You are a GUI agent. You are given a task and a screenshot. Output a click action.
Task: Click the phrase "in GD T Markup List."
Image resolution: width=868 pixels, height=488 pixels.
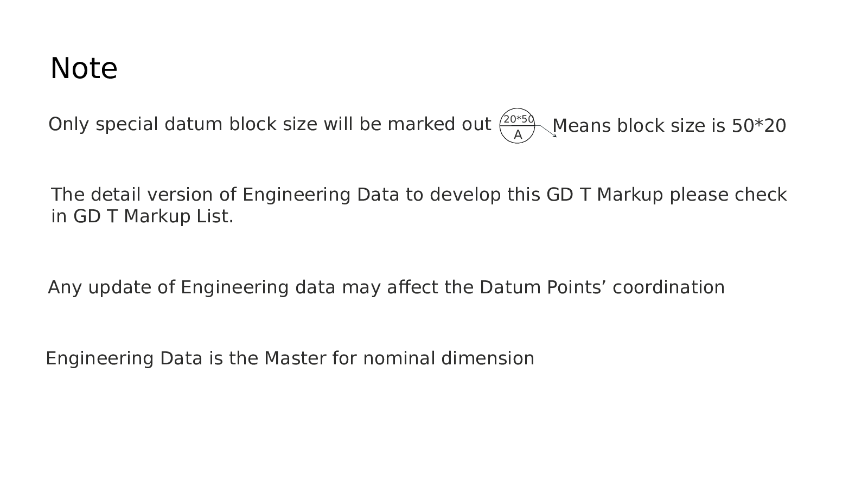tap(142, 216)
